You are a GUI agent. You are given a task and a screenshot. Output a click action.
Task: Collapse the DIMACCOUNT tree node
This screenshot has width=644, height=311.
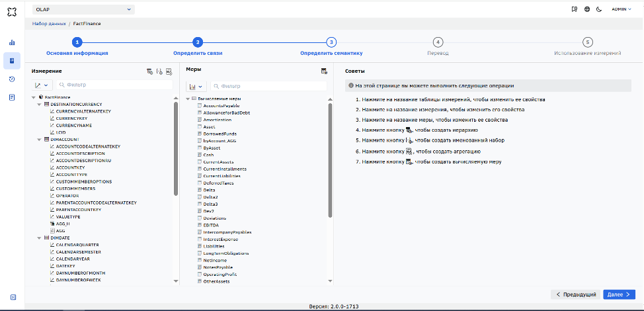pos(40,139)
